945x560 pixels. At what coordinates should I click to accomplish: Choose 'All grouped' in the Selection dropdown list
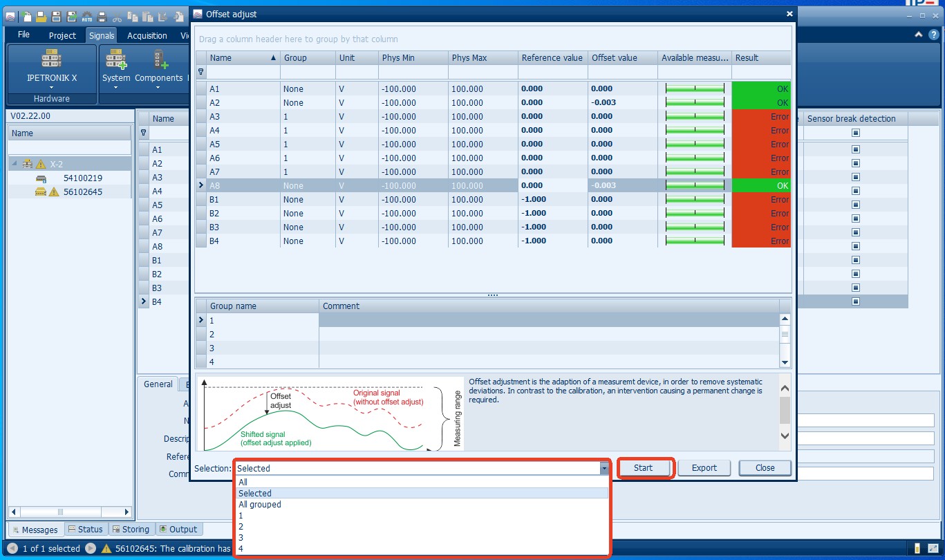[260, 505]
